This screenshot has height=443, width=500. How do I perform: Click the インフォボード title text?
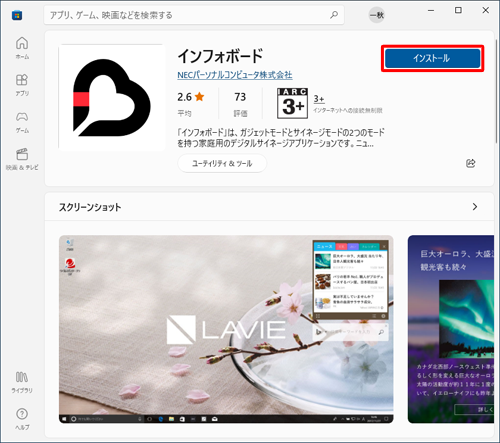click(x=220, y=56)
